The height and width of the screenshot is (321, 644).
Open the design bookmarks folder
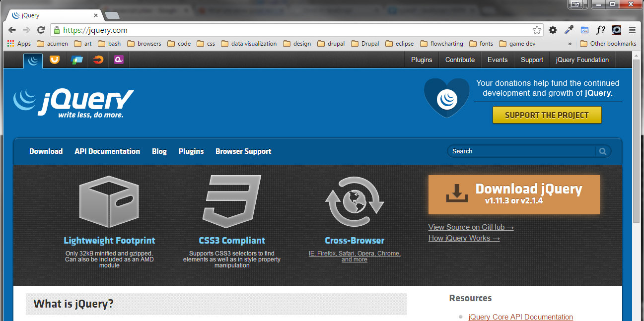pyautogui.click(x=297, y=44)
